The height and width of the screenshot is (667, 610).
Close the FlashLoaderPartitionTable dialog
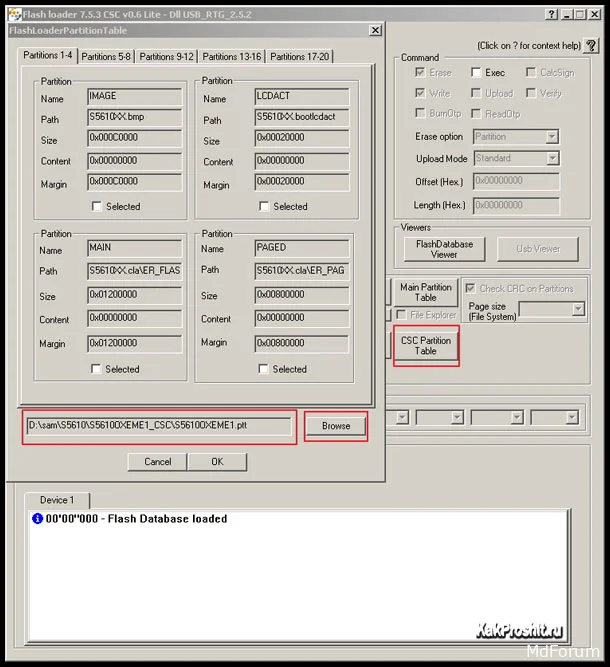tap(375, 31)
